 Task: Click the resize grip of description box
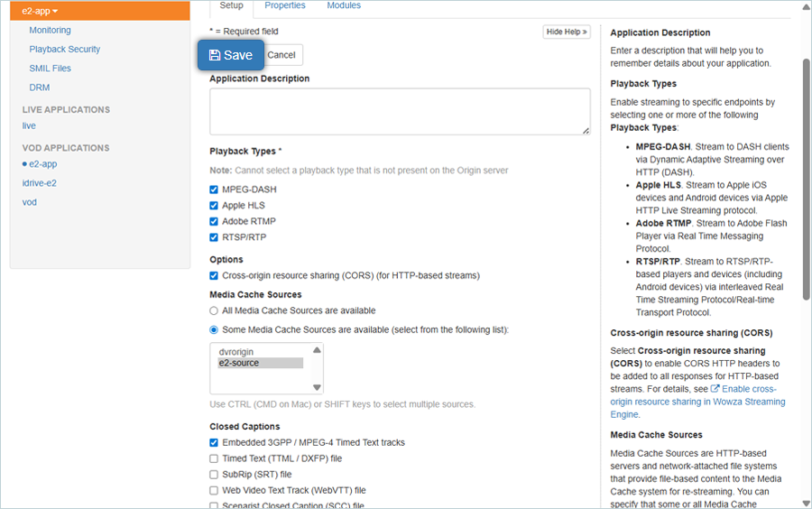click(x=586, y=131)
